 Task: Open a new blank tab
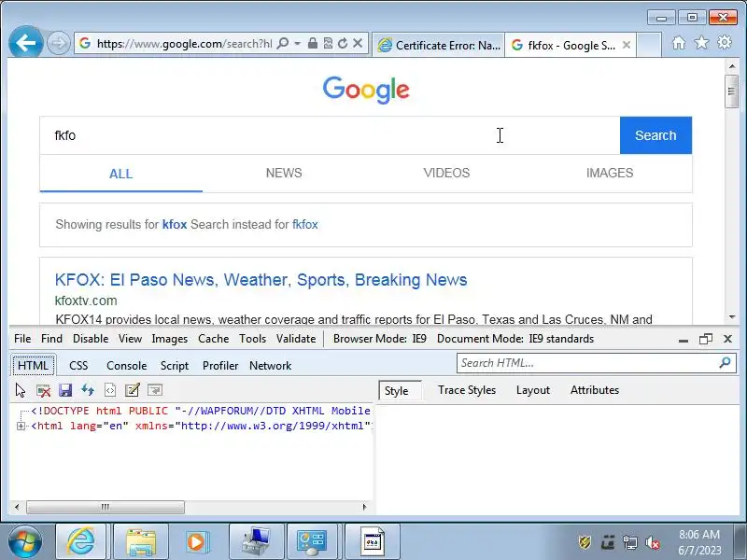click(649, 45)
